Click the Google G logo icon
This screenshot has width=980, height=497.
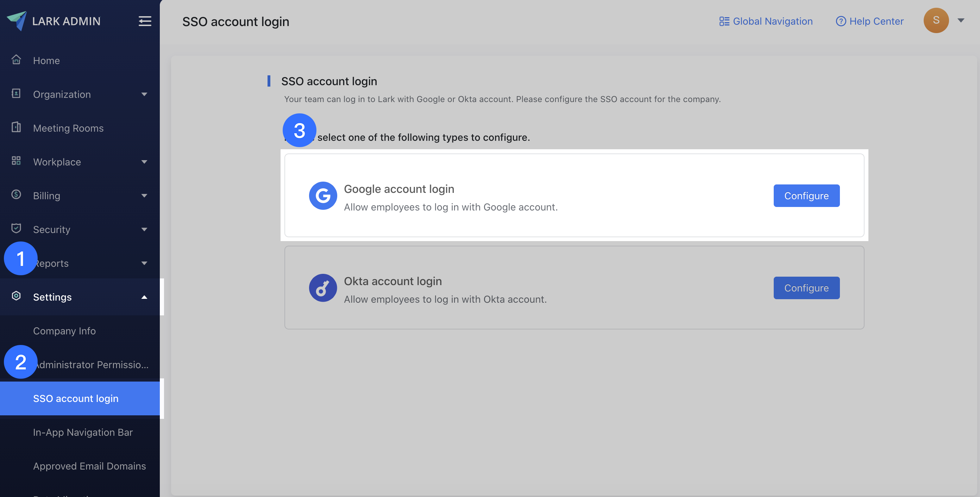coord(322,196)
